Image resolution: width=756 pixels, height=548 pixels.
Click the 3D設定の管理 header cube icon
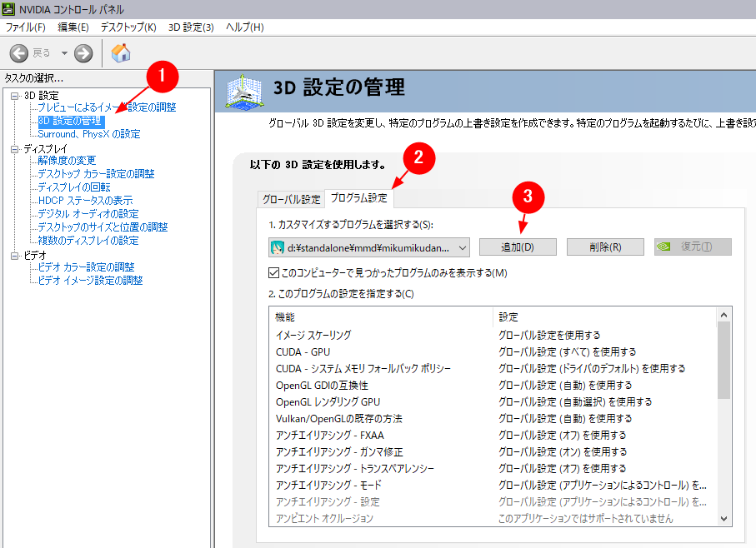click(x=245, y=91)
